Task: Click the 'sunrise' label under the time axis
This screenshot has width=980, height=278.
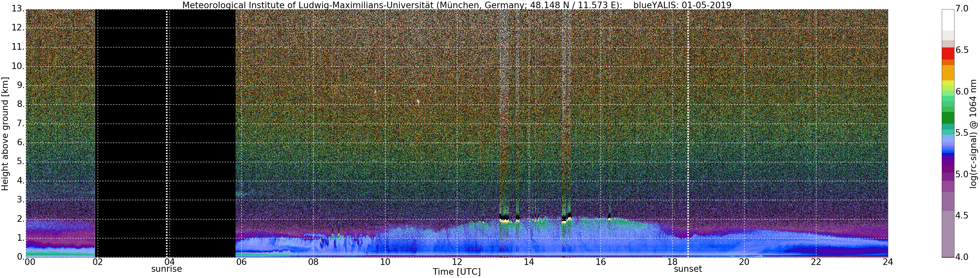Action: tap(167, 269)
